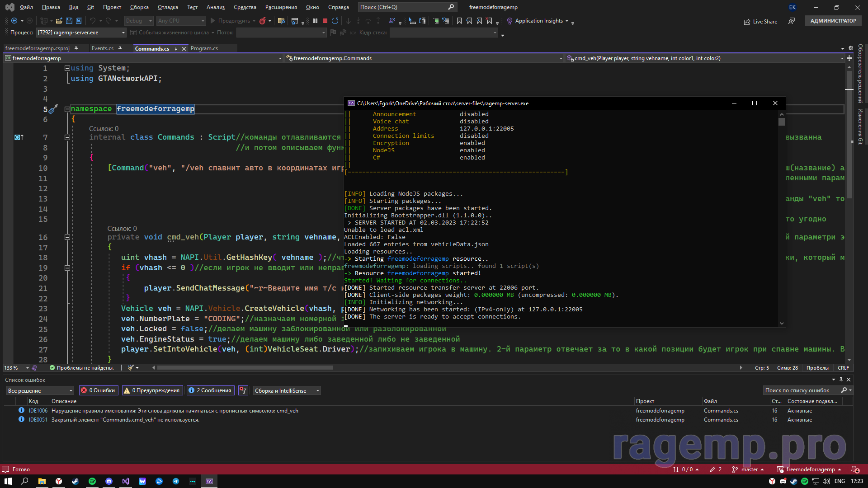The height and width of the screenshot is (488, 868).
Task: Open the Все решение scope dropdown
Action: pos(40,390)
